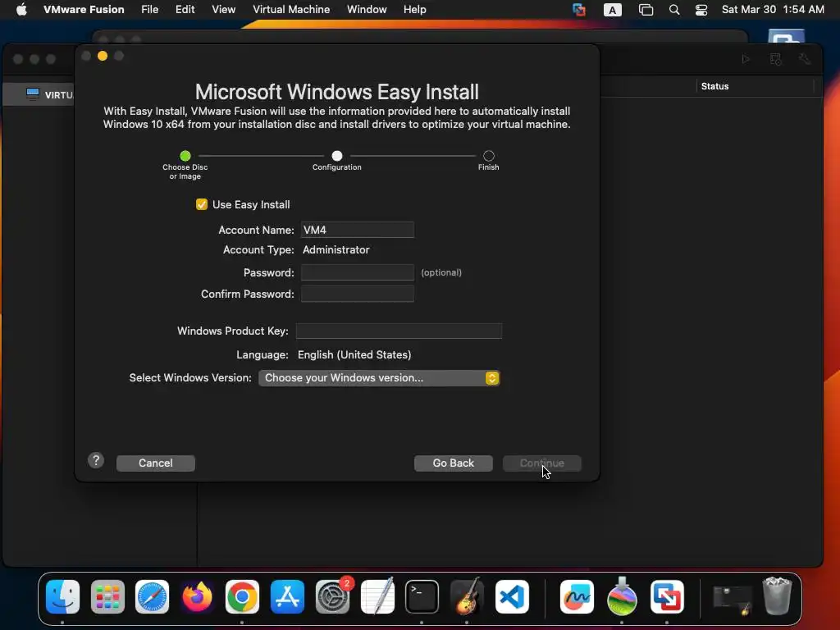
Task: Open the Virtual Machine menu
Action: pyautogui.click(x=291, y=10)
